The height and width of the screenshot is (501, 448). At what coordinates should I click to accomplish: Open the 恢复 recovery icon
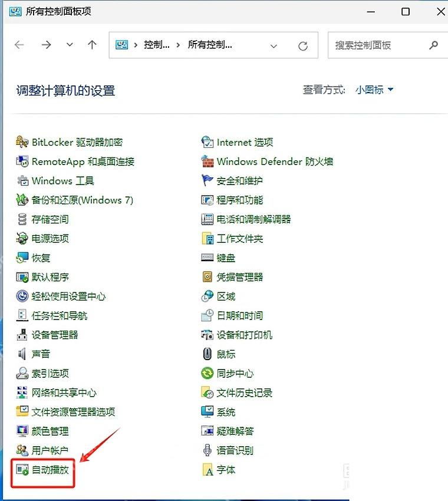click(x=22, y=258)
